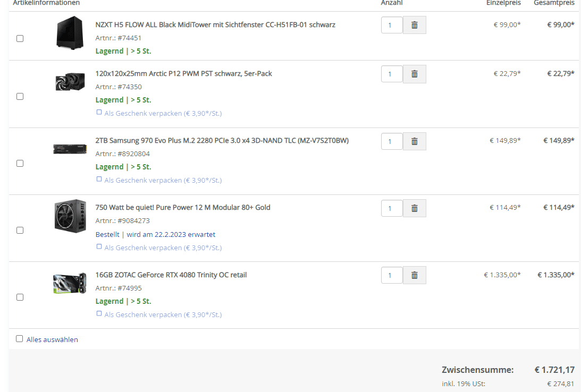This screenshot has width=581, height=392.
Task: Tick the ZOTAC RTX 4080 checkbox
Action: (x=20, y=297)
